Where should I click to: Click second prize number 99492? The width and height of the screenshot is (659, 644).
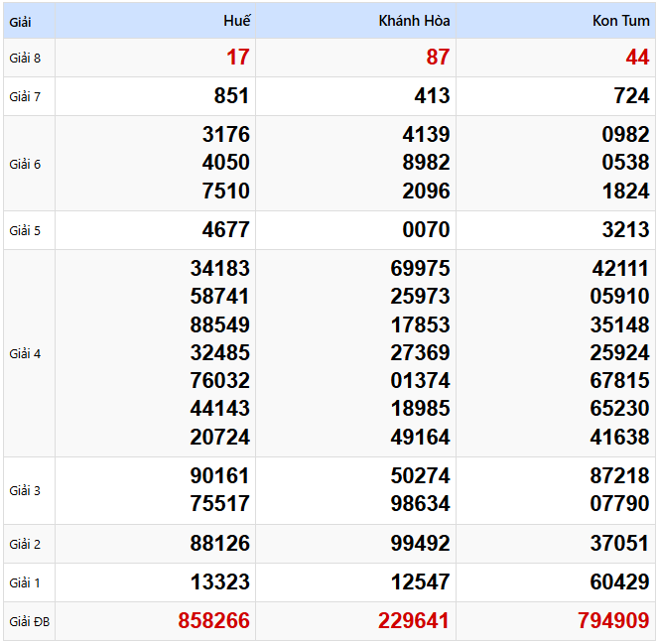(x=420, y=544)
